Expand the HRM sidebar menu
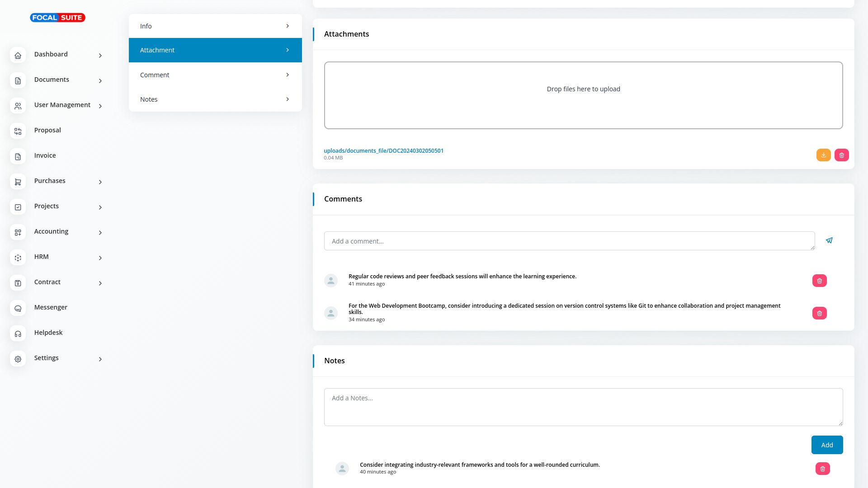The width and height of the screenshot is (868, 488). 100,258
